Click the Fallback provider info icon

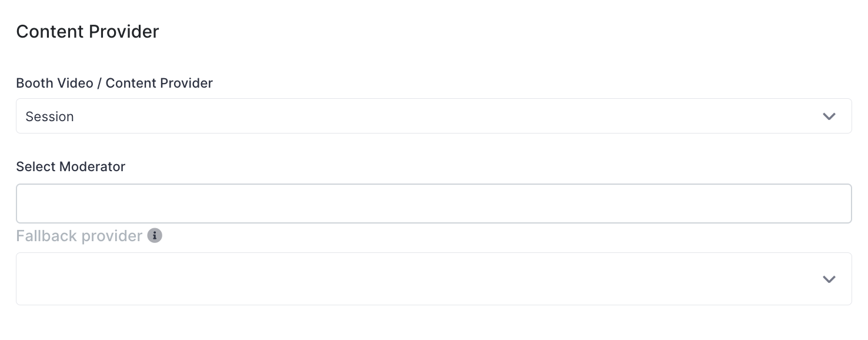(155, 236)
